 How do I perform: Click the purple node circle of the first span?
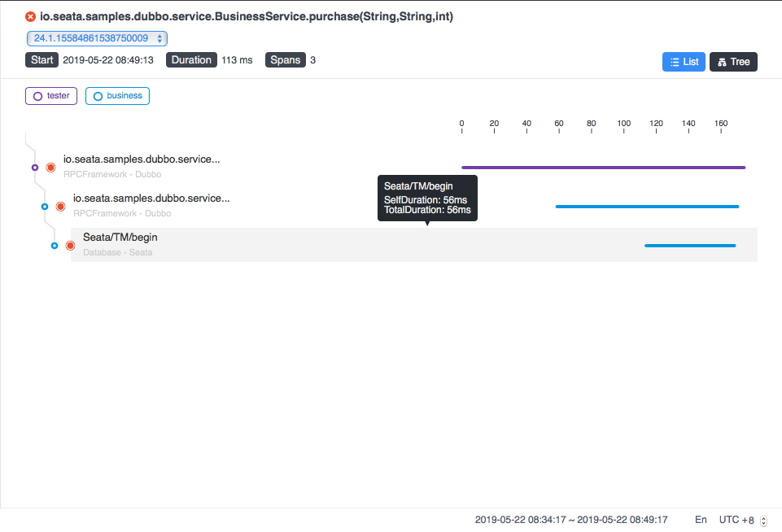click(35, 168)
